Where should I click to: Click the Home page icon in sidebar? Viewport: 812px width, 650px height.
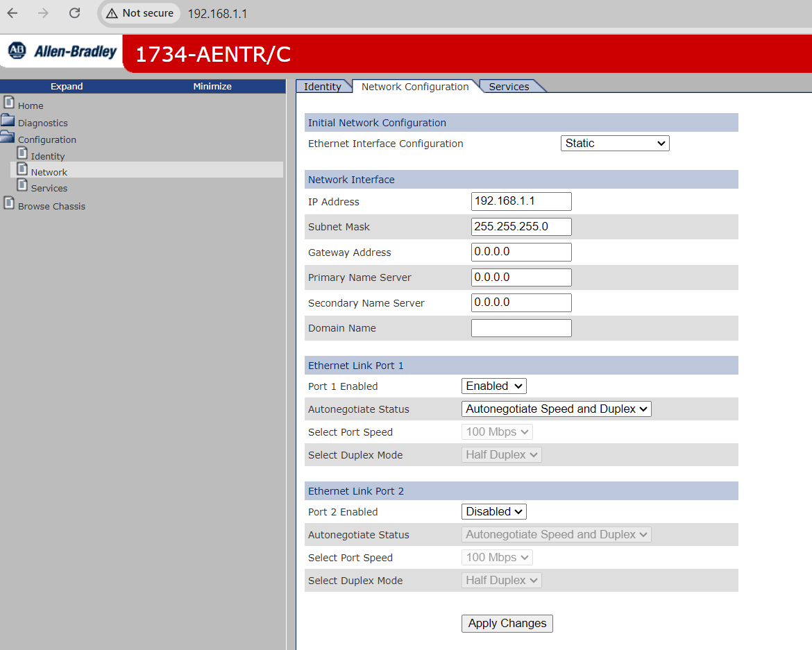point(9,101)
